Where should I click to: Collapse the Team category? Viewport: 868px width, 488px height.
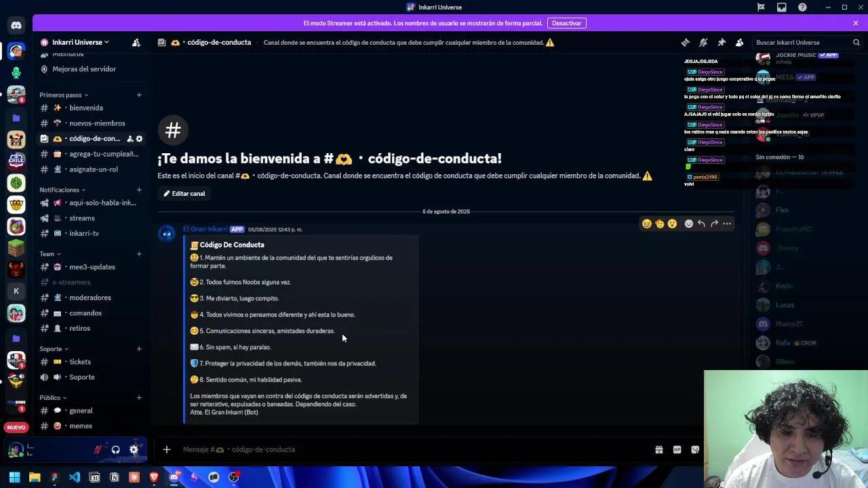[x=50, y=254]
